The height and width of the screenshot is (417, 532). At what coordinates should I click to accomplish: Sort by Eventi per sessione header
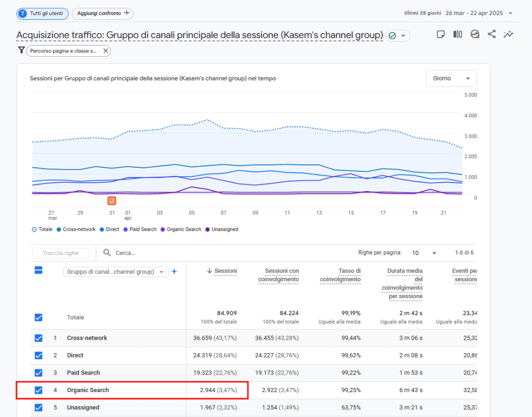click(464, 275)
